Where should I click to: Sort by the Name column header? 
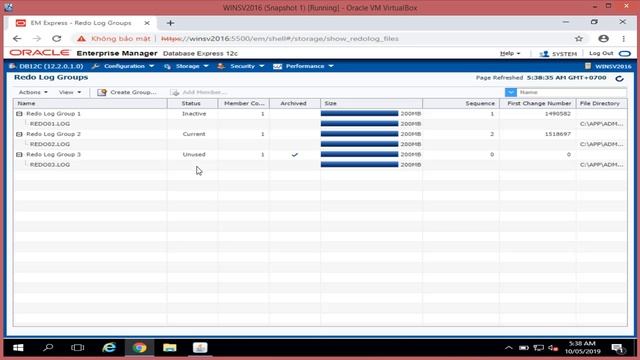point(90,104)
